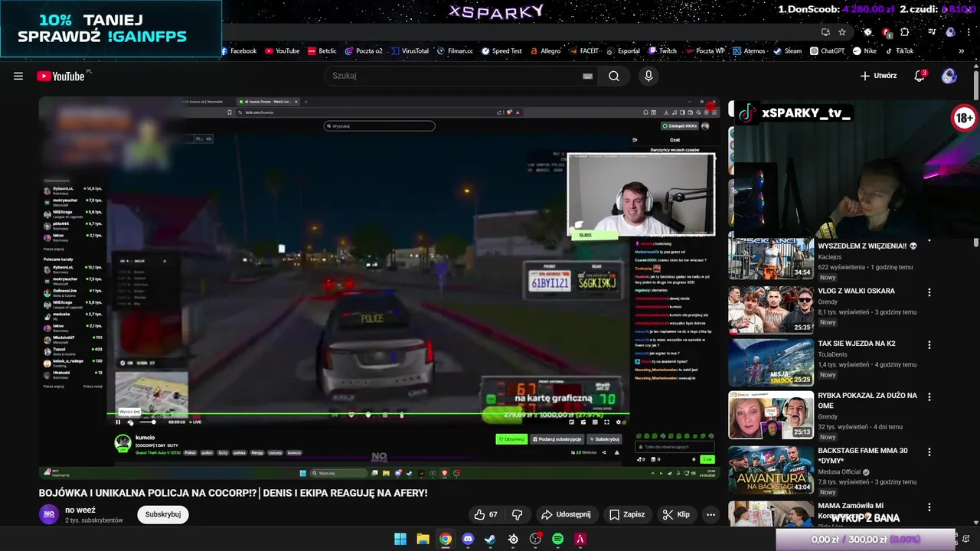Click the Udostępnij share button
The height and width of the screenshot is (551, 980).
click(566, 514)
